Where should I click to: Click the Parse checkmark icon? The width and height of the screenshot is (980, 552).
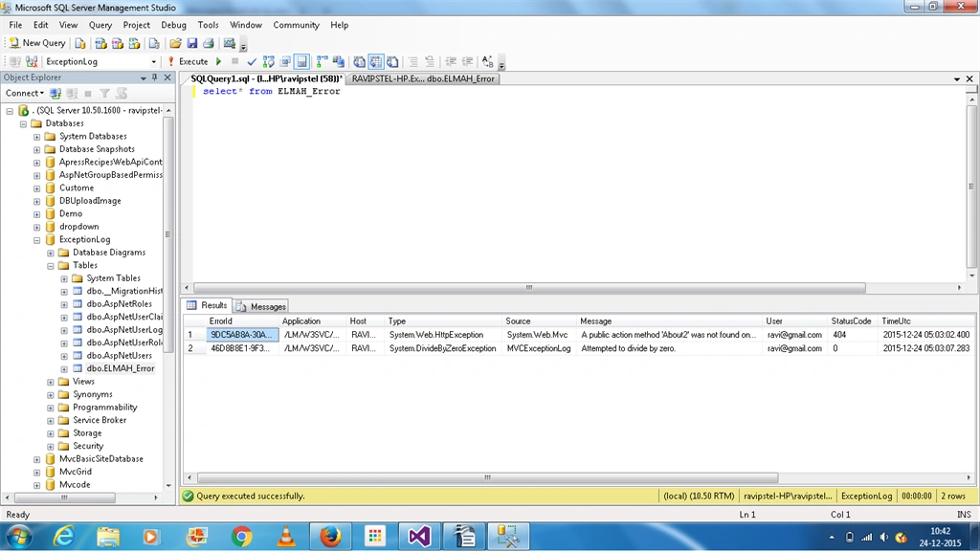pos(252,61)
